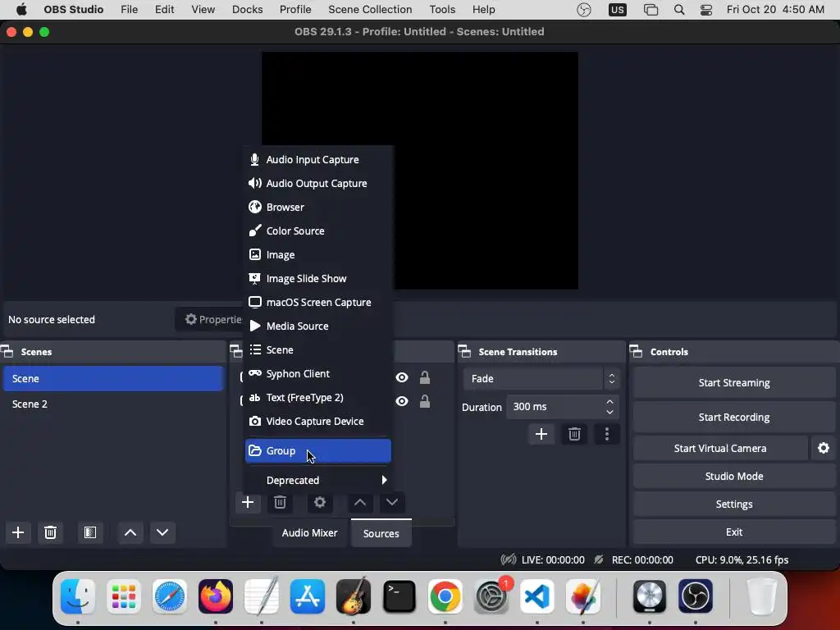Open OBS icon in the Dock
The image size is (840, 630).
click(x=696, y=596)
